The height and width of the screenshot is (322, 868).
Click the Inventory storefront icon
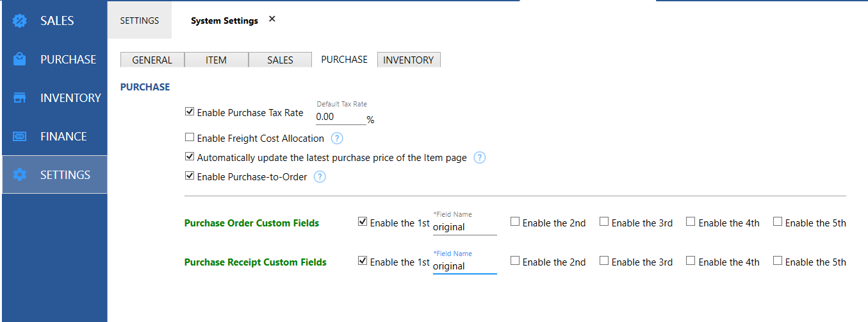point(20,98)
